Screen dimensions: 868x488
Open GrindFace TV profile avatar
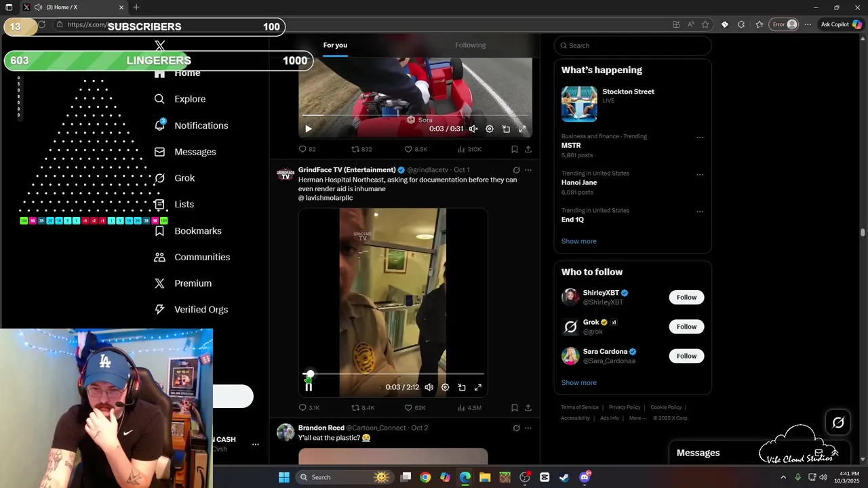(285, 174)
